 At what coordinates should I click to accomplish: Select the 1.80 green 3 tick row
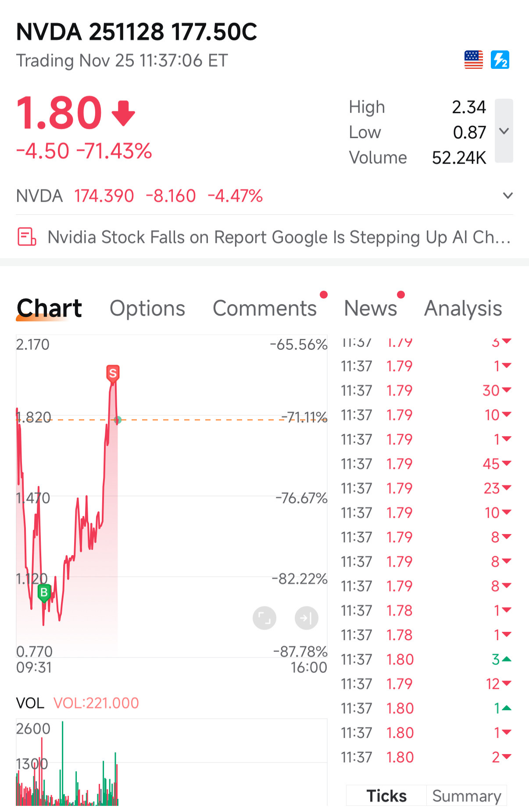(x=426, y=659)
